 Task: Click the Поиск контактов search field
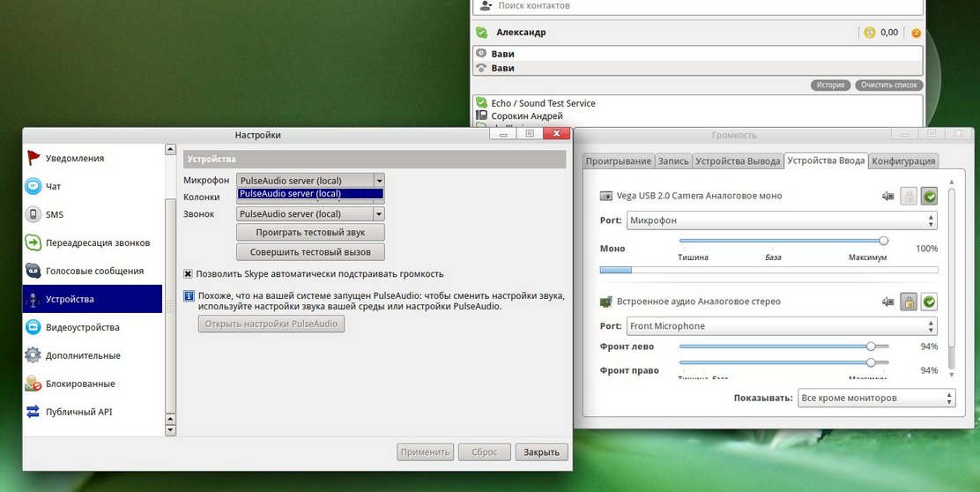tap(697, 6)
